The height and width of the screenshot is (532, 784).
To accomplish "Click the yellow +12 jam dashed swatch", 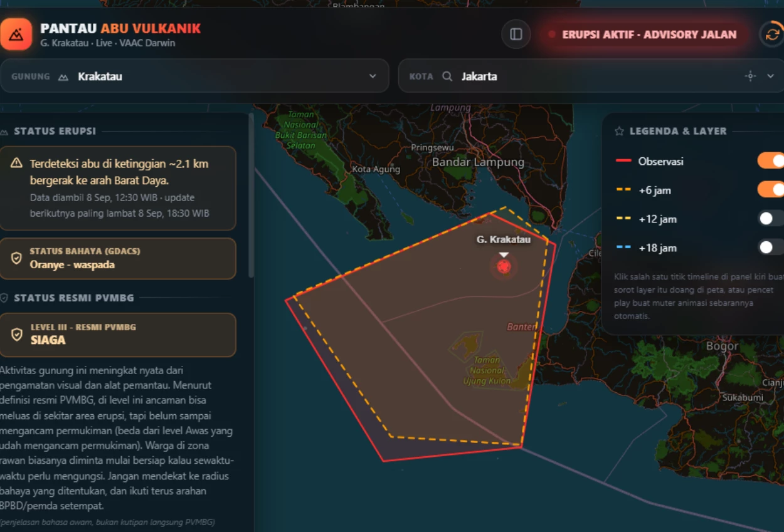I will tap(623, 219).
